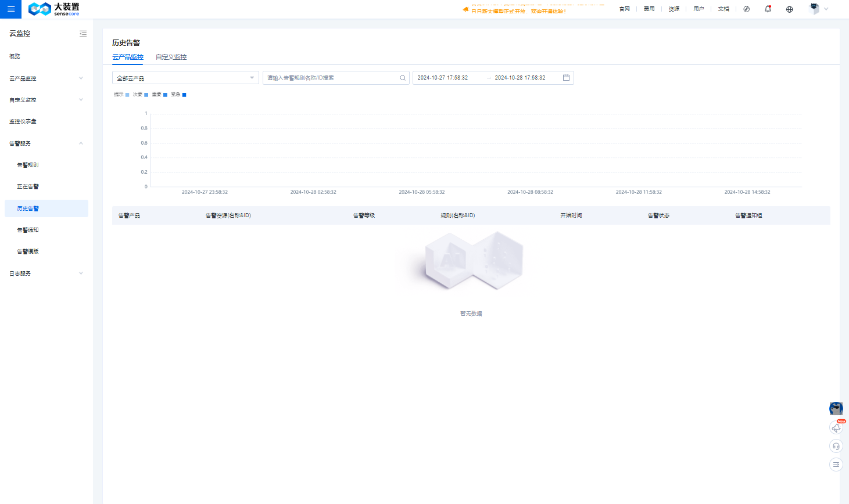
Task: Open the 文档 link in top navigation
Action: click(x=723, y=9)
